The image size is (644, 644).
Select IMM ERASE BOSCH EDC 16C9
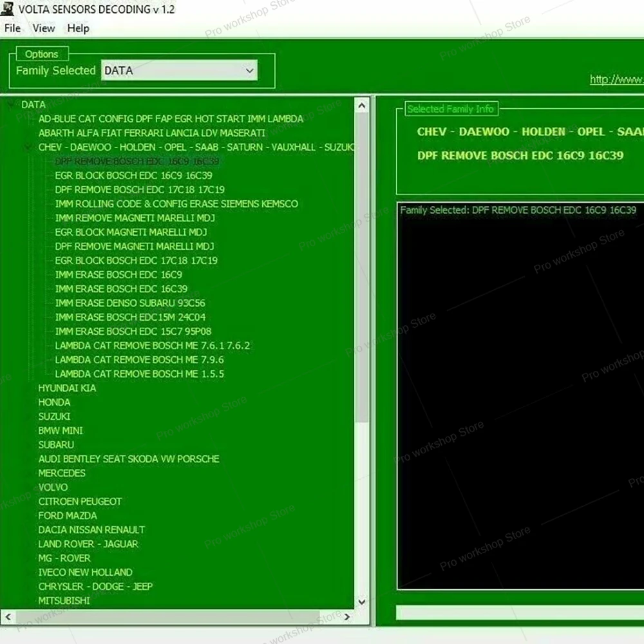[x=118, y=275]
